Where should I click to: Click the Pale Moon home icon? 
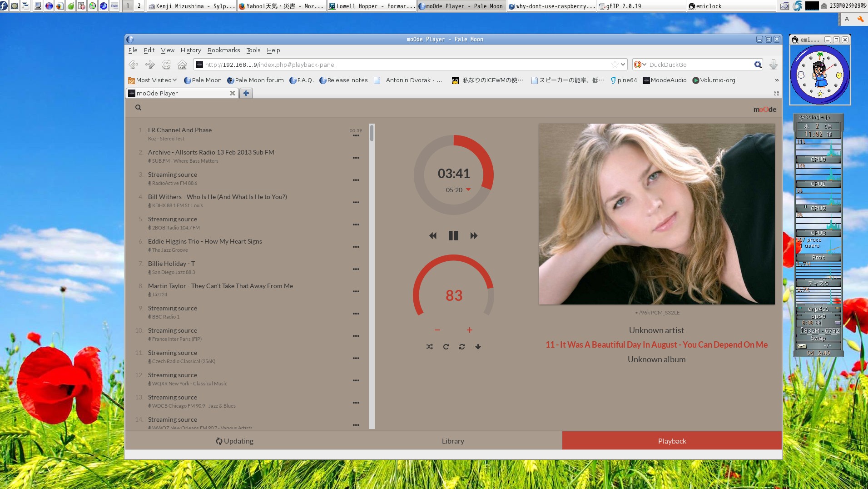pyautogui.click(x=182, y=65)
